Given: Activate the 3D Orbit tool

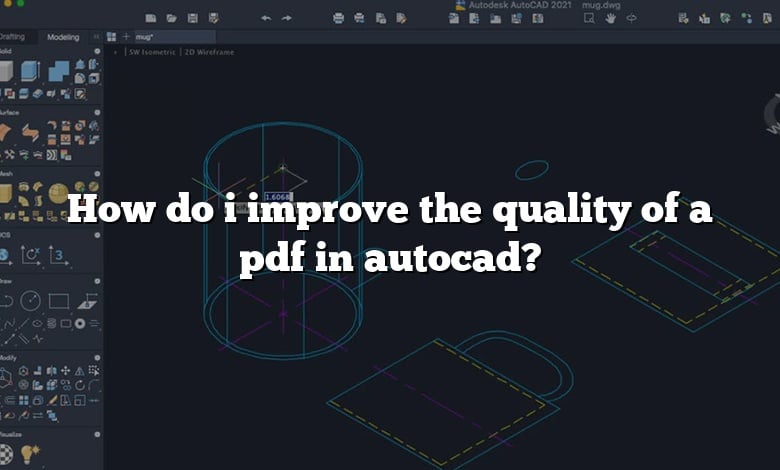Looking at the screenshot, I should point(631,18).
